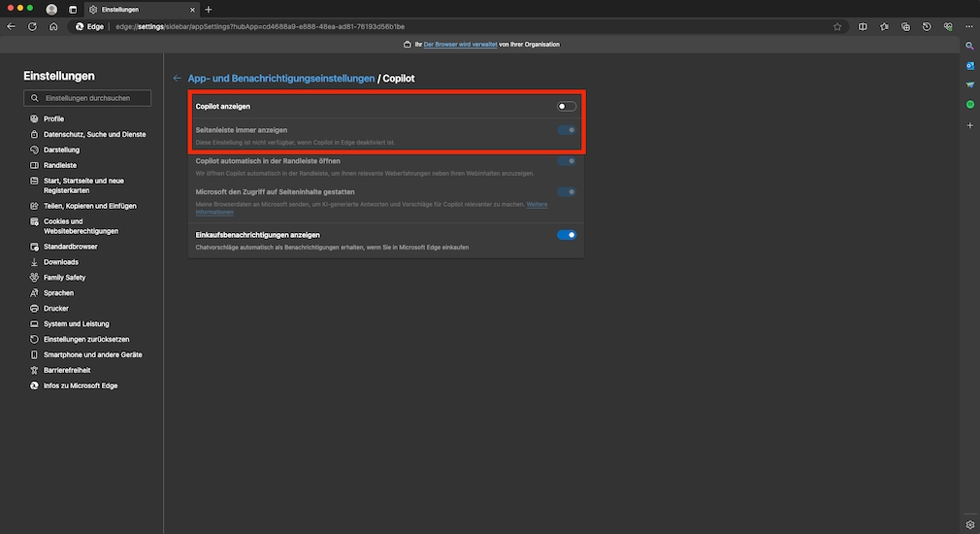Open the Browser Essentials heart icon
Viewport: 980px width, 534px height.
[948, 26]
